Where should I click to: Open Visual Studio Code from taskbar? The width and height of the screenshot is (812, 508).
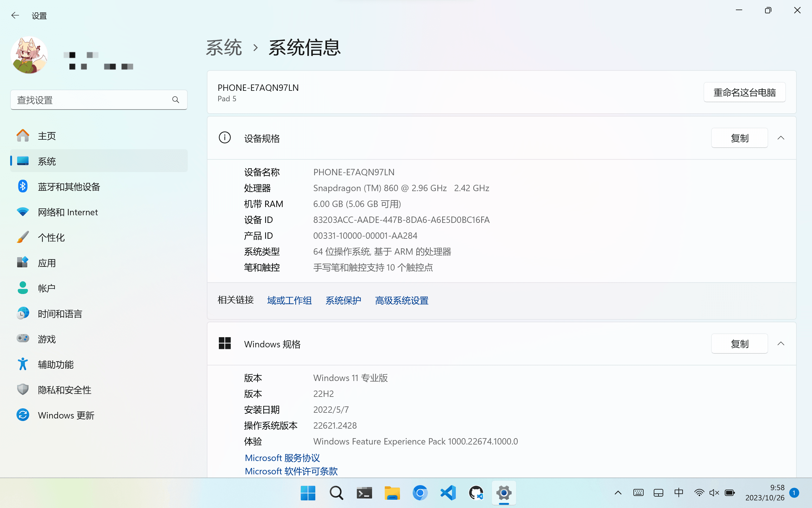click(448, 493)
